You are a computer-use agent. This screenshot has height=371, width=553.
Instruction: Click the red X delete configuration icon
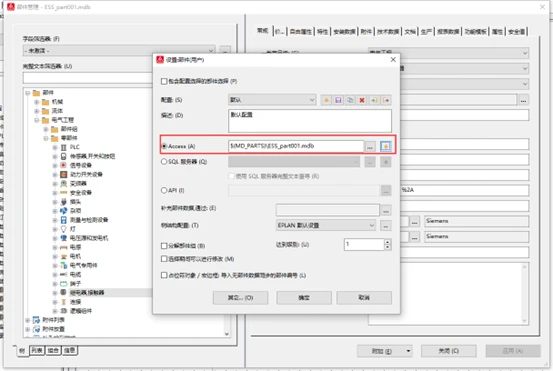click(x=362, y=100)
